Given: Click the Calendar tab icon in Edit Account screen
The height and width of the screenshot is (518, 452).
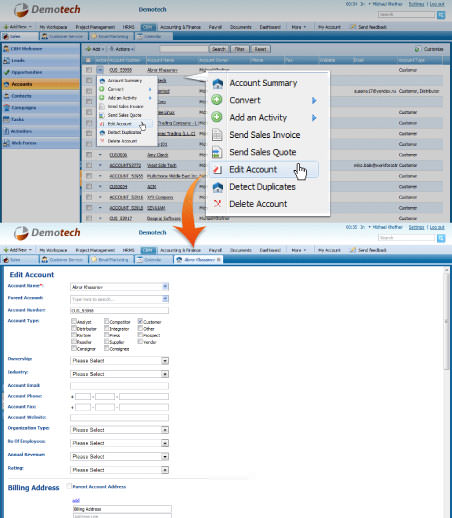Looking at the screenshot, I should [x=140, y=260].
